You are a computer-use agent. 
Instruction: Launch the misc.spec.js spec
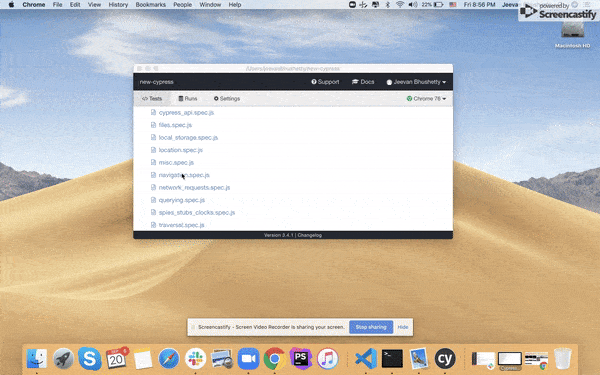point(176,163)
